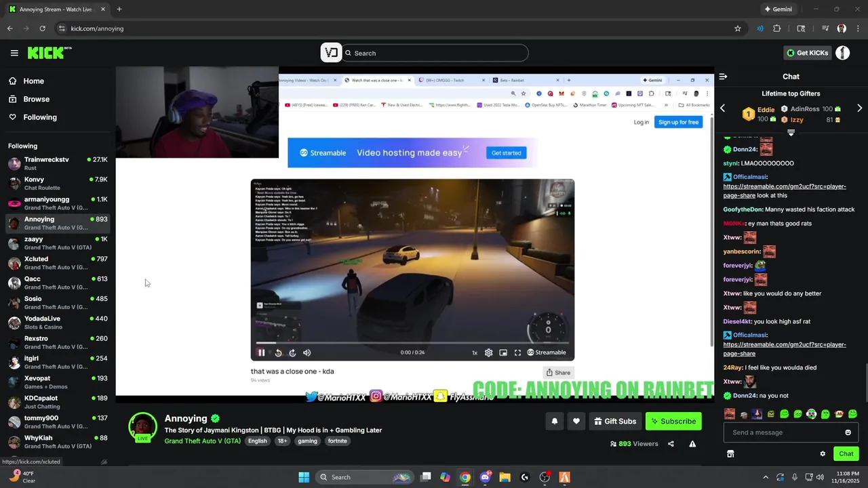Open the profile avatar menu

(843, 53)
